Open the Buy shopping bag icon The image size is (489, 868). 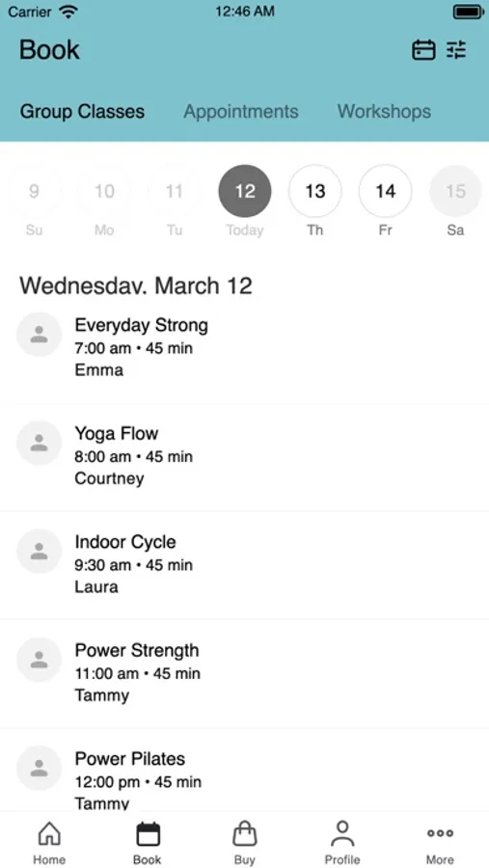[245, 833]
